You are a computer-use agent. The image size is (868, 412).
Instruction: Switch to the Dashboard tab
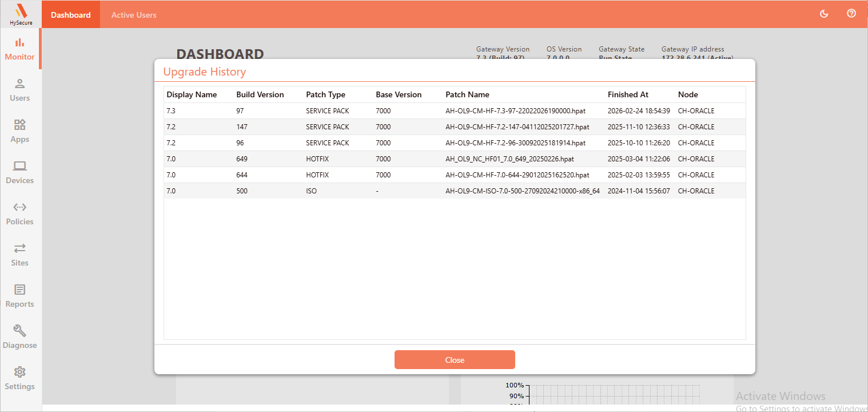[70, 15]
